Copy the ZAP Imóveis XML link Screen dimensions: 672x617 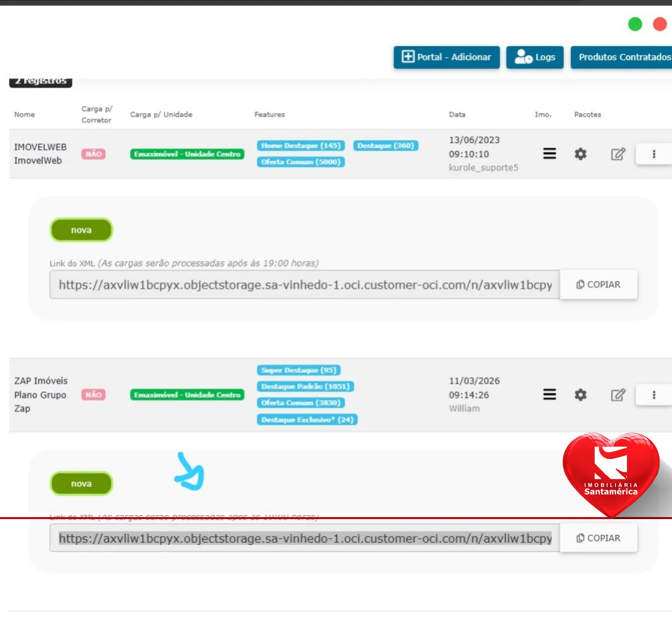pos(598,538)
